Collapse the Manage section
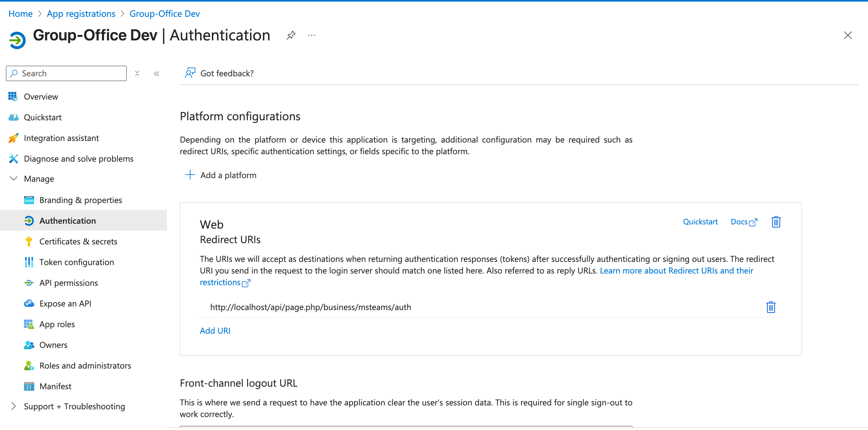The height and width of the screenshot is (430, 868). pyautogui.click(x=14, y=178)
